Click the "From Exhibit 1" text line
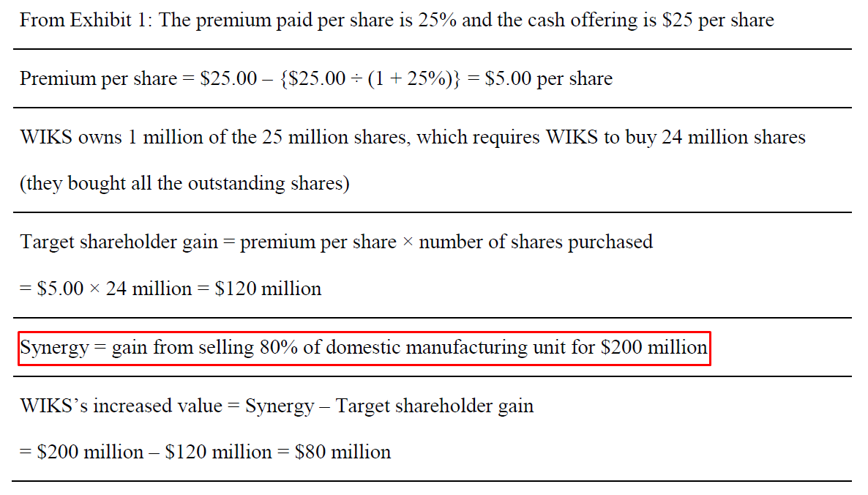Viewport: 868px width, 495px height. (x=396, y=20)
